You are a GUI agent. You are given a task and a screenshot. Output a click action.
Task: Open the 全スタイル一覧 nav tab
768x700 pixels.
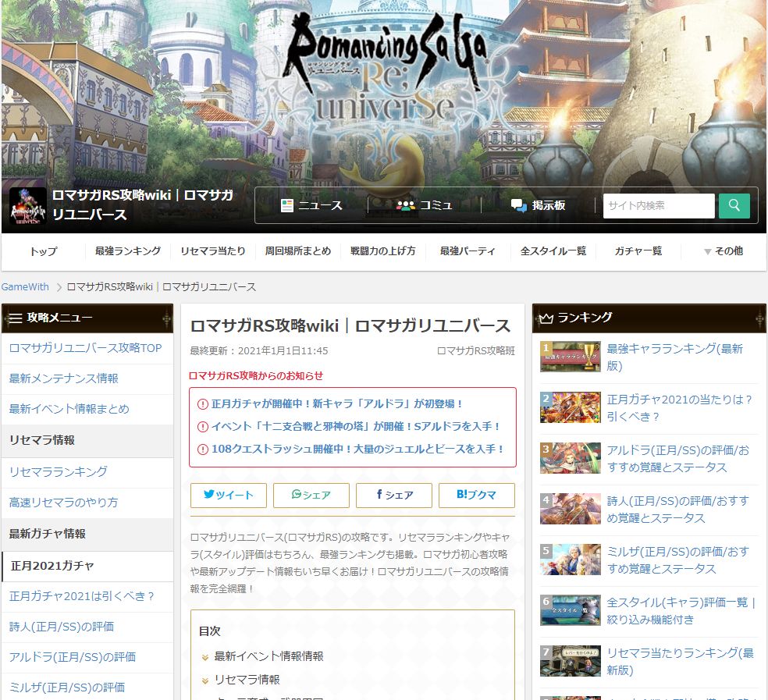tap(553, 251)
